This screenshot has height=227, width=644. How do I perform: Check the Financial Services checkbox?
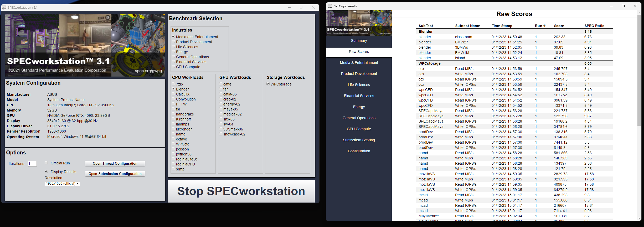[173, 62]
